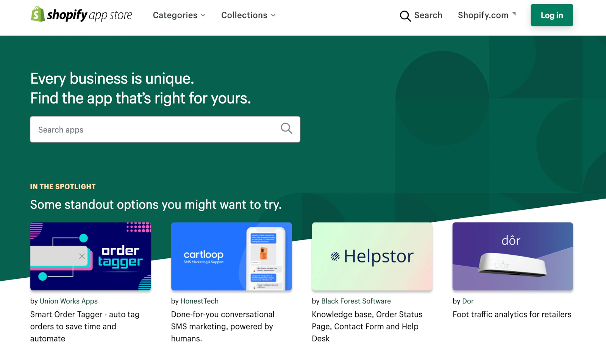Visit the Black Forest Software developer link
Viewport: 606px width, 364px height.
[356, 301]
